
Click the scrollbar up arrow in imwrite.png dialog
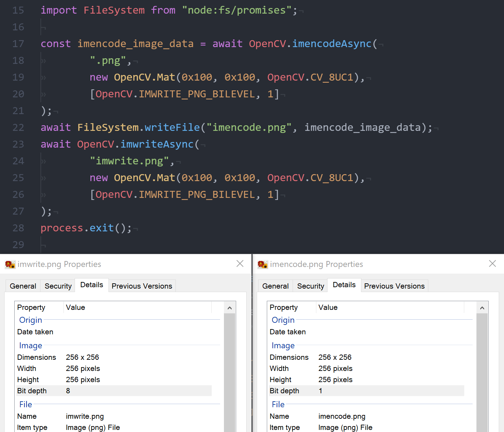point(230,307)
